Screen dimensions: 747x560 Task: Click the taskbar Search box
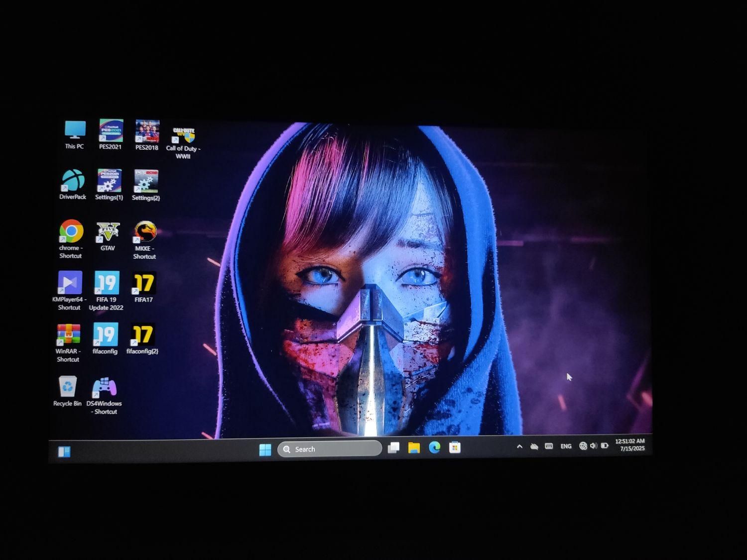(x=330, y=449)
